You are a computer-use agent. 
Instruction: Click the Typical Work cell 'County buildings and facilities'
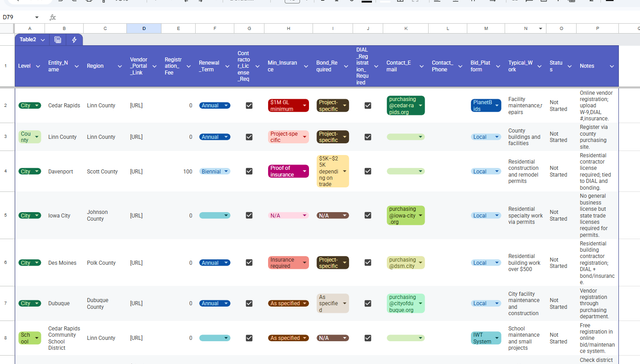pos(524,137)
